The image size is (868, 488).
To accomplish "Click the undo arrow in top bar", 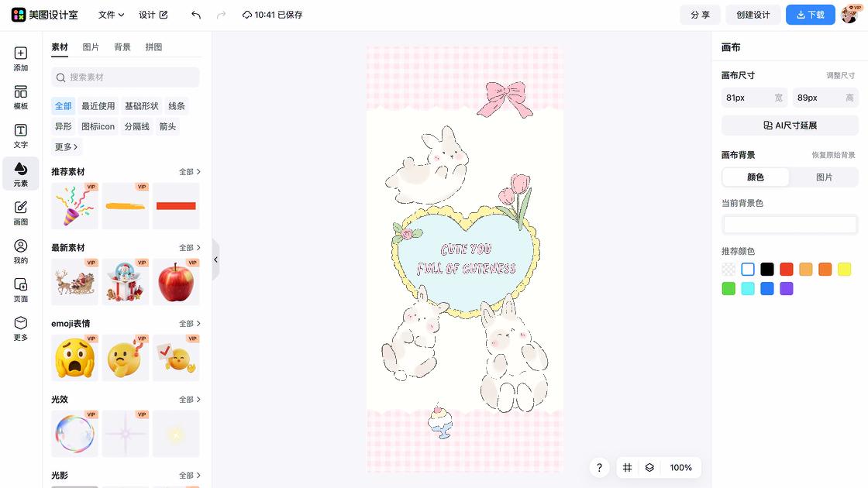I will [195, 15].
